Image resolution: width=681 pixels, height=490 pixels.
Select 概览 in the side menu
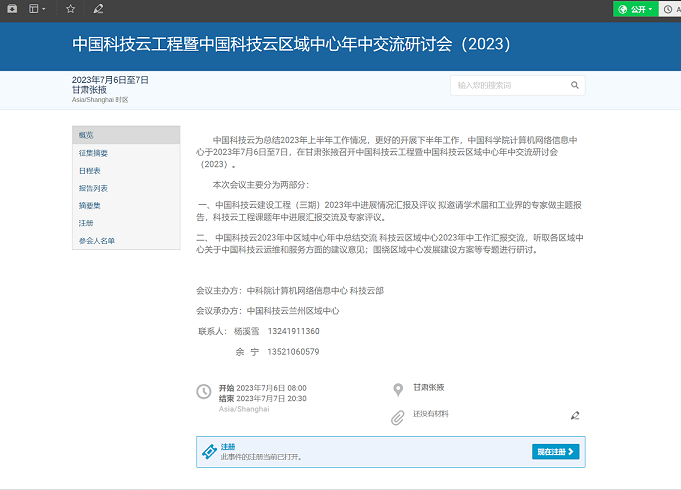click(x=125, y=135)
